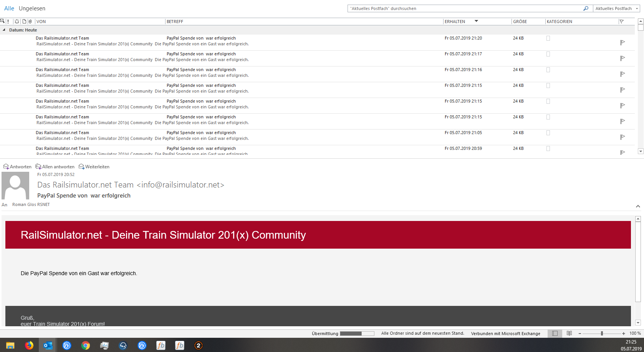Open the orange number 2 taskbar icon

199,345
